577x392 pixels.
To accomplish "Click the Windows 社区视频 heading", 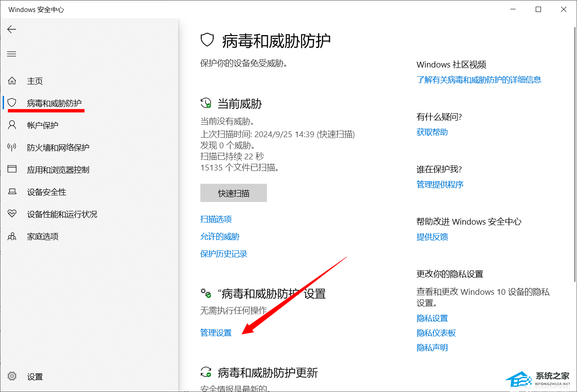I will 451,65.
